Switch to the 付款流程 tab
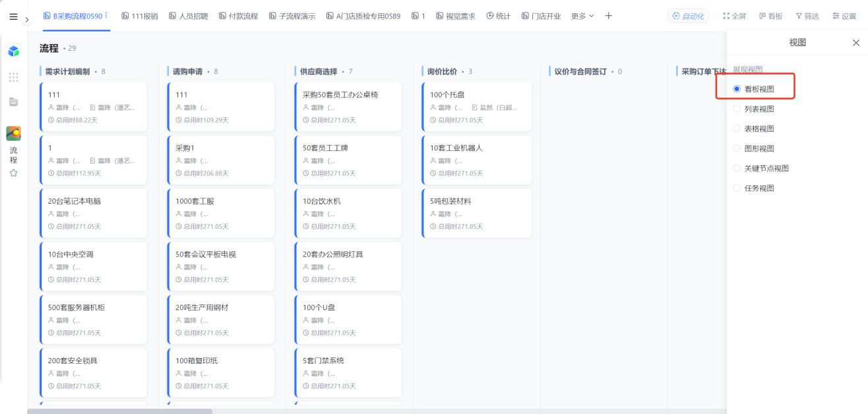The image size is (868, 414). click(x=238, y=16)
